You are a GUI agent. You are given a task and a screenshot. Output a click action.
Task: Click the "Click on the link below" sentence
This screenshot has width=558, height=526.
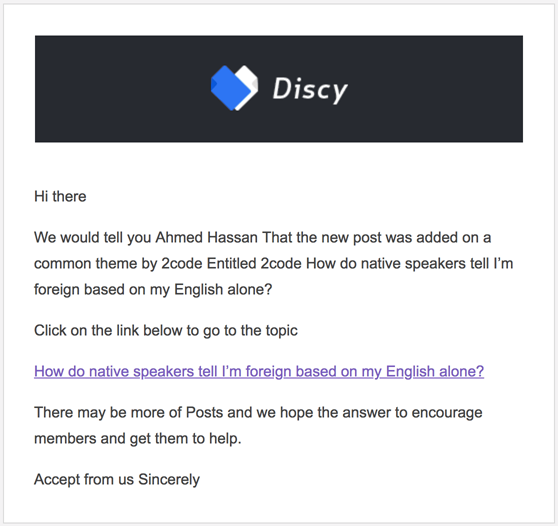click(x=166, y=331)
